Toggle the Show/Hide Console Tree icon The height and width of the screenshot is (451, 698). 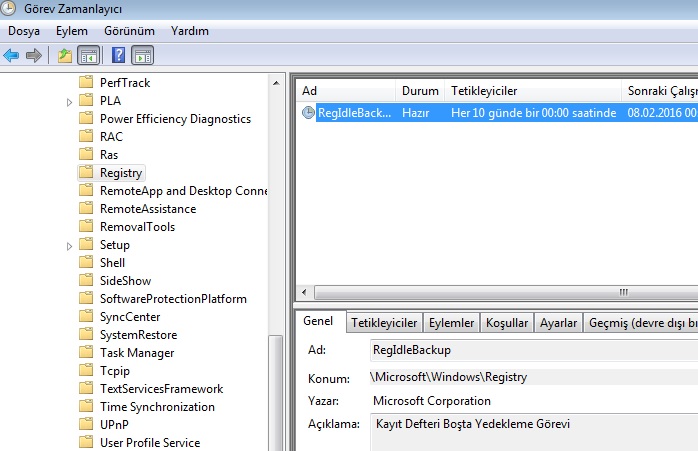coord(88,56)
